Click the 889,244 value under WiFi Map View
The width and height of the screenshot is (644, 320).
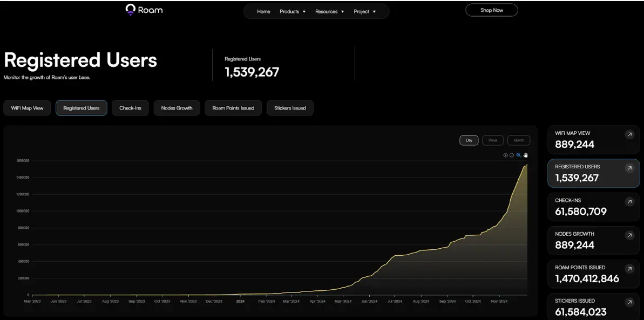[574, 144]
